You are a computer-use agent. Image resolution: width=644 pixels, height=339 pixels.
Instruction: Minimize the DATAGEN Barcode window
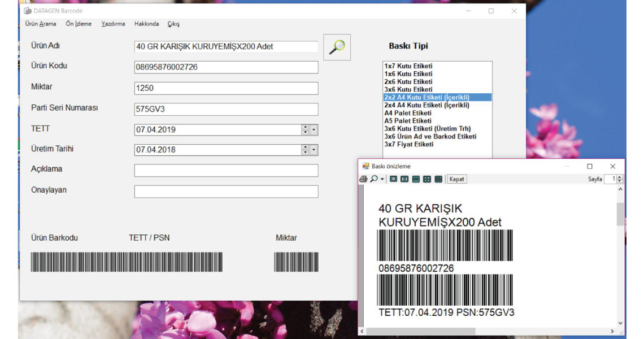[x=468, y=11]
